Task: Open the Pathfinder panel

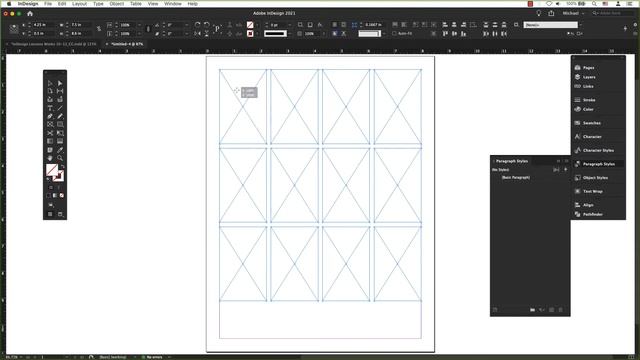Action: click(593, 214)
